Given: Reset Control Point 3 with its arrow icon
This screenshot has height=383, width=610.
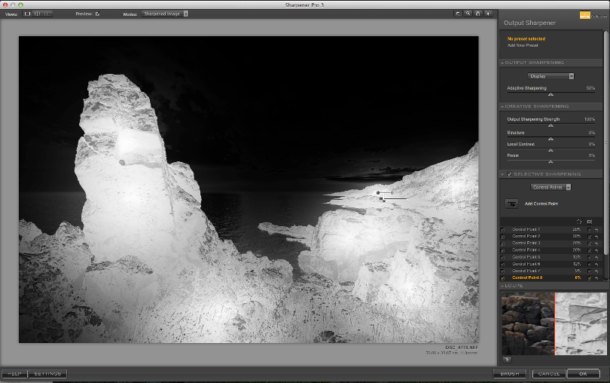Looking at the screenshot, I should tap(596, 243).
